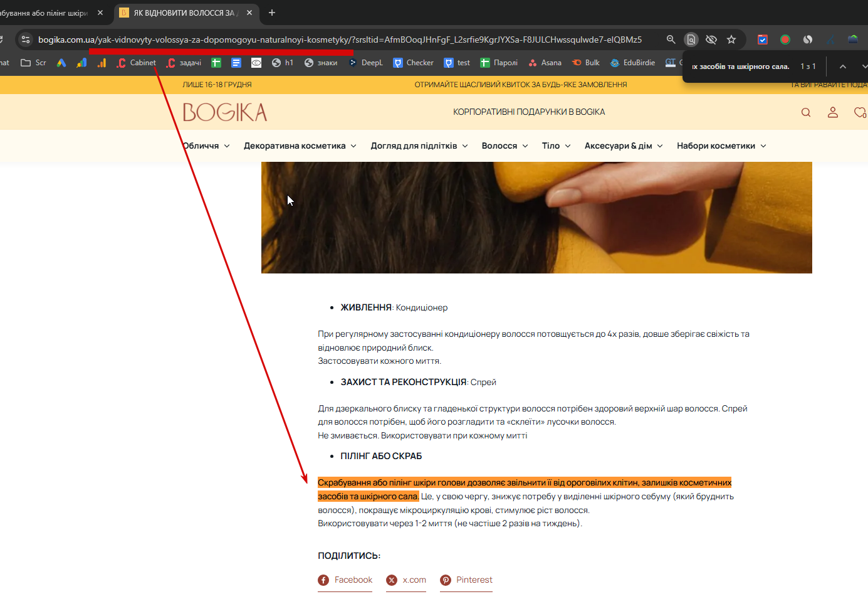Open the wishlist heart icon
The width and height of the screenshot is (868, 599).
pyautogui.click(x=860, y=112)
